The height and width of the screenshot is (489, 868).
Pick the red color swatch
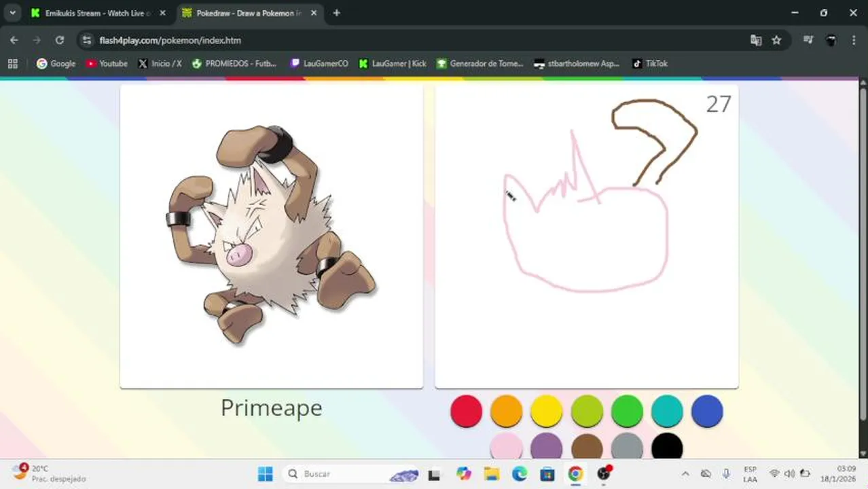[x=466, y=412]
